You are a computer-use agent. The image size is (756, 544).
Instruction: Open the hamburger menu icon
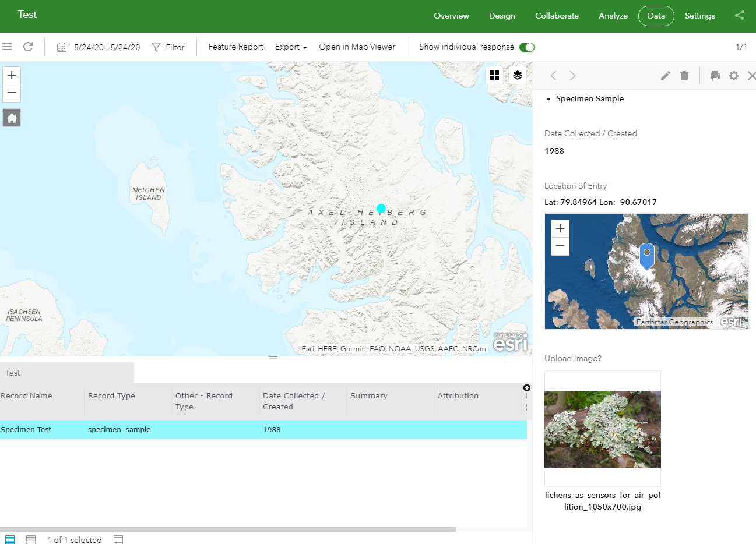[7, 47]
